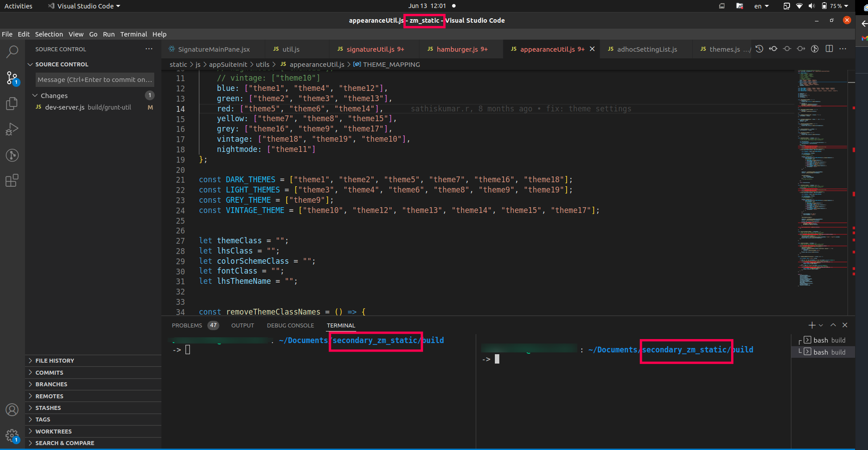The height and width of the screenshot is (450, 868).
Task: Open the Run and Debug view
Action: (12, 129)
